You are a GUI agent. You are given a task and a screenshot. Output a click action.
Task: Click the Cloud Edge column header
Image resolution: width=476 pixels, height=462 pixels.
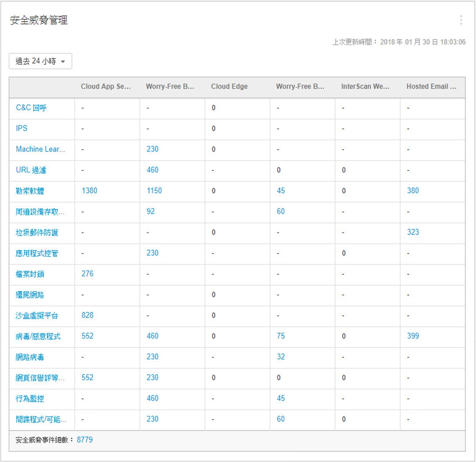point(229,86)
